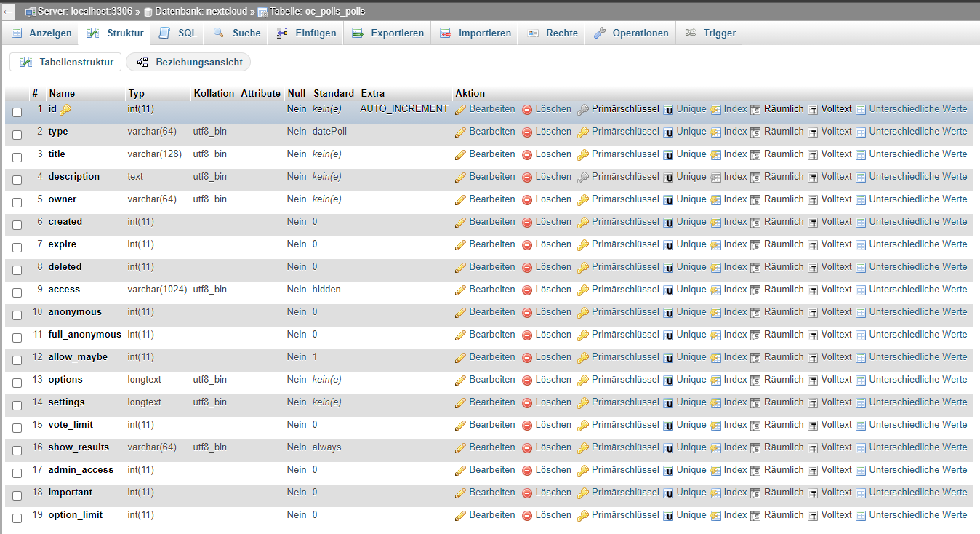Image resolution: width=980 pixels, height=534 pixels.
Task: Click Unterschiedliche Werte link for vote_limit
Action: pos(918,425)
